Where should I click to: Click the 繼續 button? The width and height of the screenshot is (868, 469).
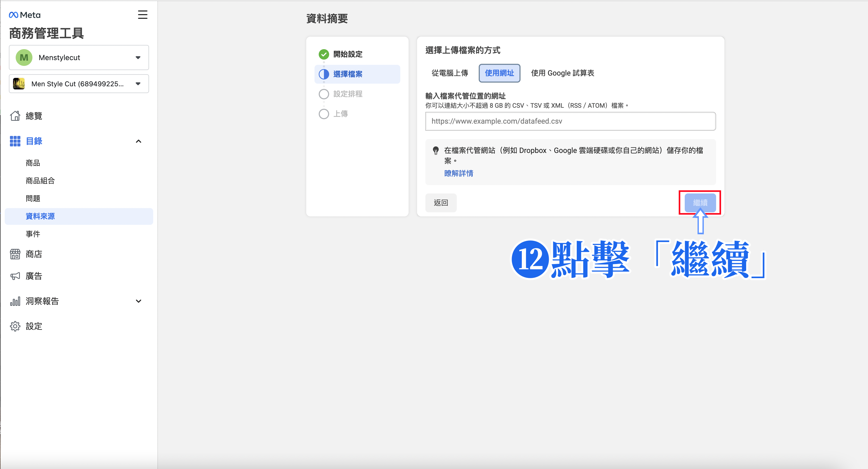(700, 203)
